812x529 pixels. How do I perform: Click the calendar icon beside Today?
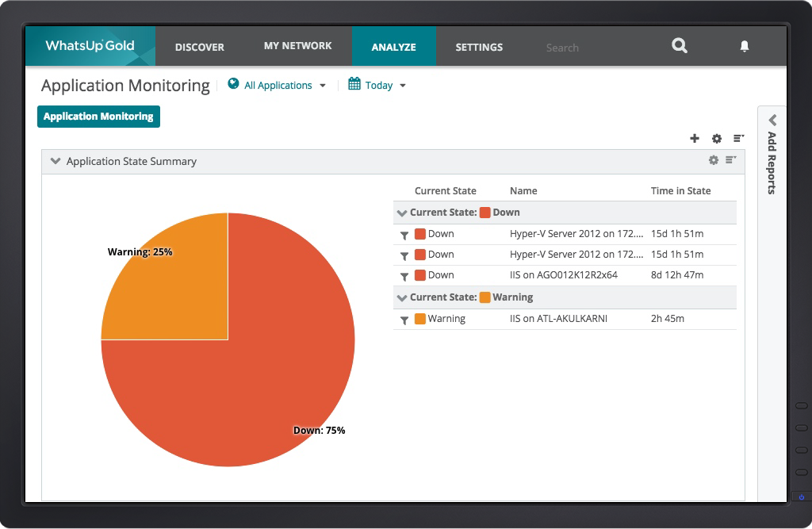point(354,83)
